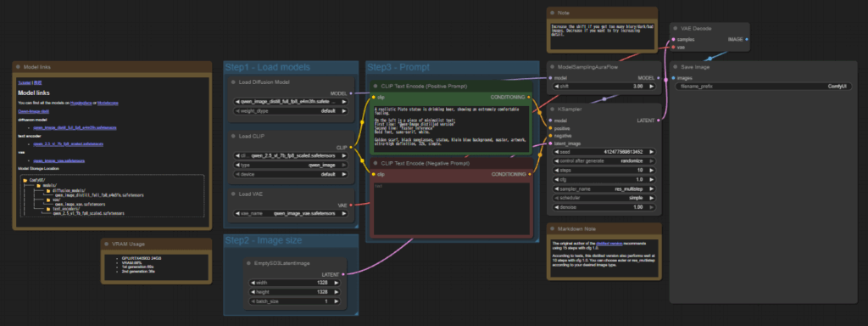Decrease cfg value with its left arrow
Viewport: 868px width, 326px height.
(x=556, y=180)
